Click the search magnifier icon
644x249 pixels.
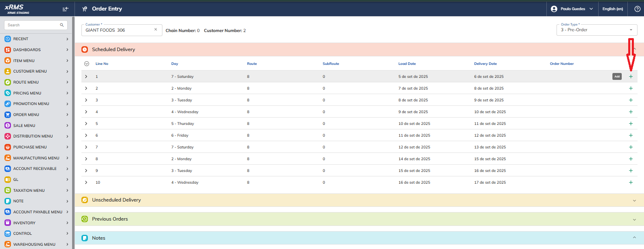62,25
